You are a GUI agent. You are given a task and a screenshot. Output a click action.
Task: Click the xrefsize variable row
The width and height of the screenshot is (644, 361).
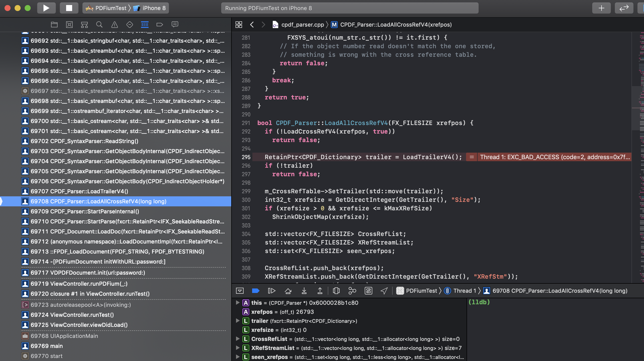[x=349, y=330]
